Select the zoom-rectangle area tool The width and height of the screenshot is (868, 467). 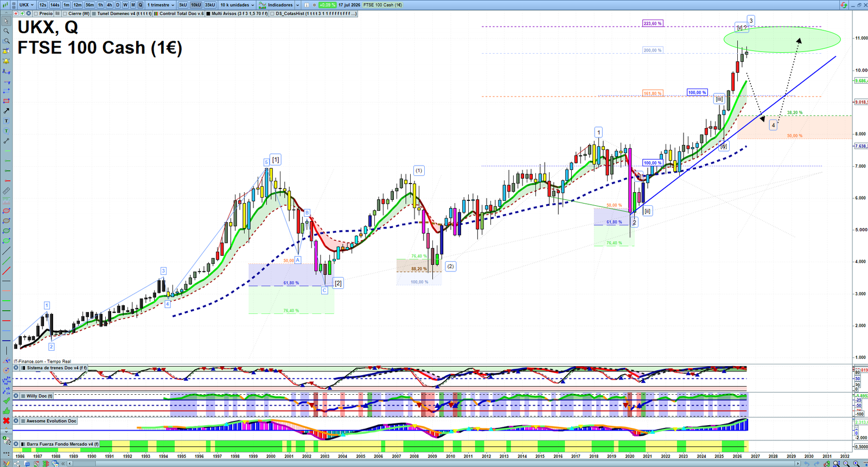[7, 41]
